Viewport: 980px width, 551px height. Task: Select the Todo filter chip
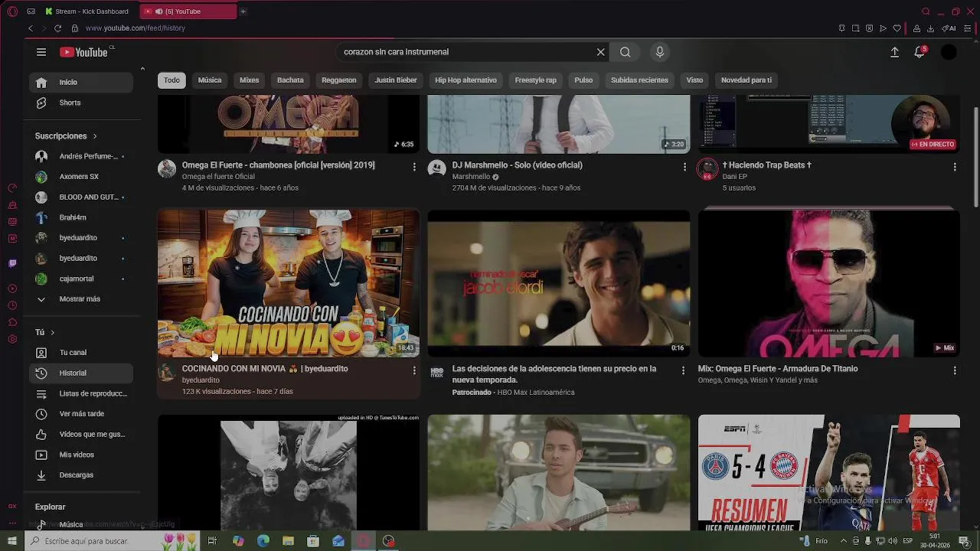(171, 80)
